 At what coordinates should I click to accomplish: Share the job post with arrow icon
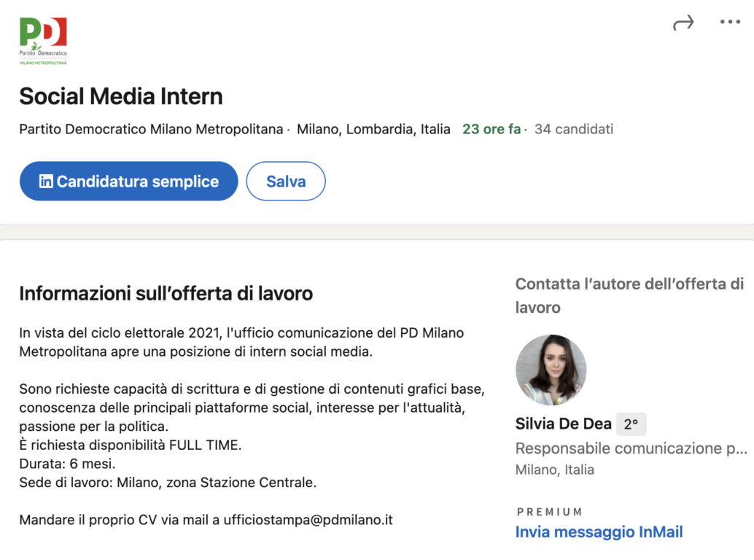click(683, 23)
